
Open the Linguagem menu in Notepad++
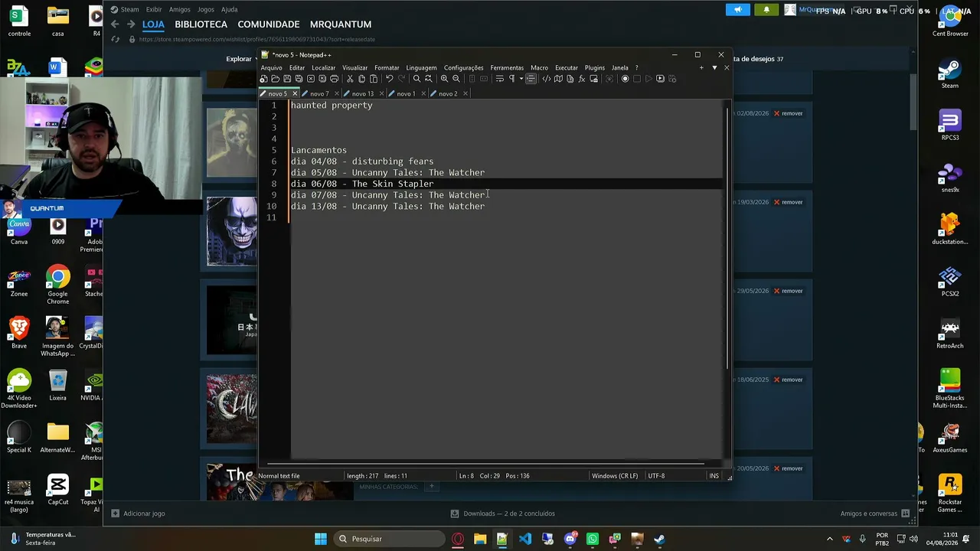click(x=421, y=68)
